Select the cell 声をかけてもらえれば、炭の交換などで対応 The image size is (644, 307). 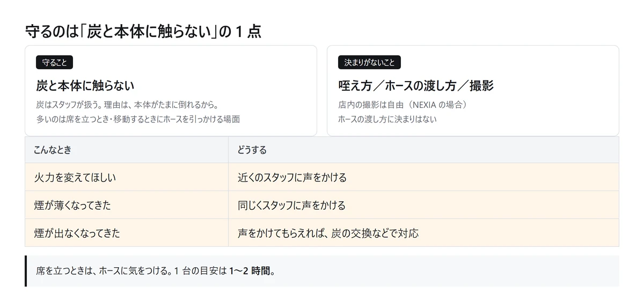[x=423, y=233]
